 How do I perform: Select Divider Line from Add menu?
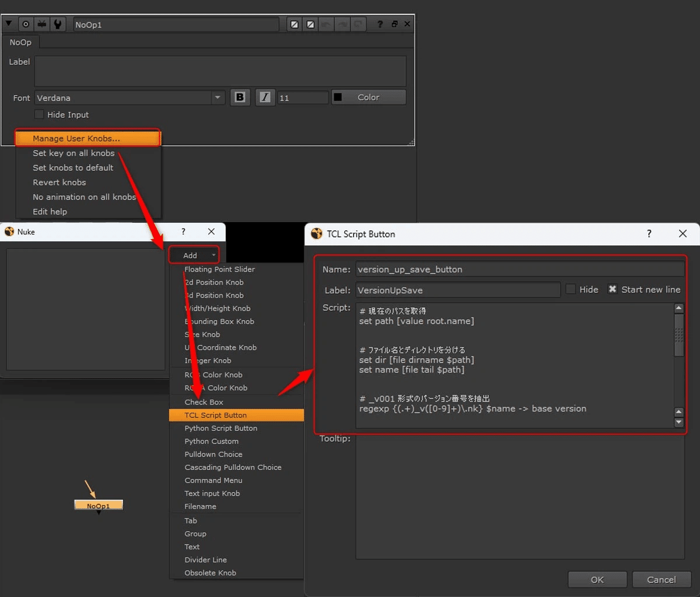236,560
